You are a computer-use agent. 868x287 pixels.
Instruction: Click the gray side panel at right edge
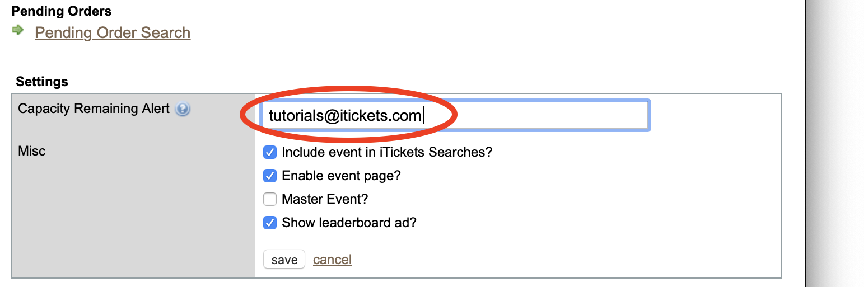pyautogui.click(x=836, y=143)
